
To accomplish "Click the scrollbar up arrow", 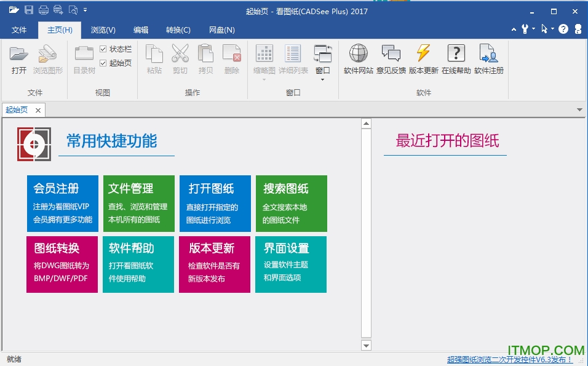I will tap(367, 124).
